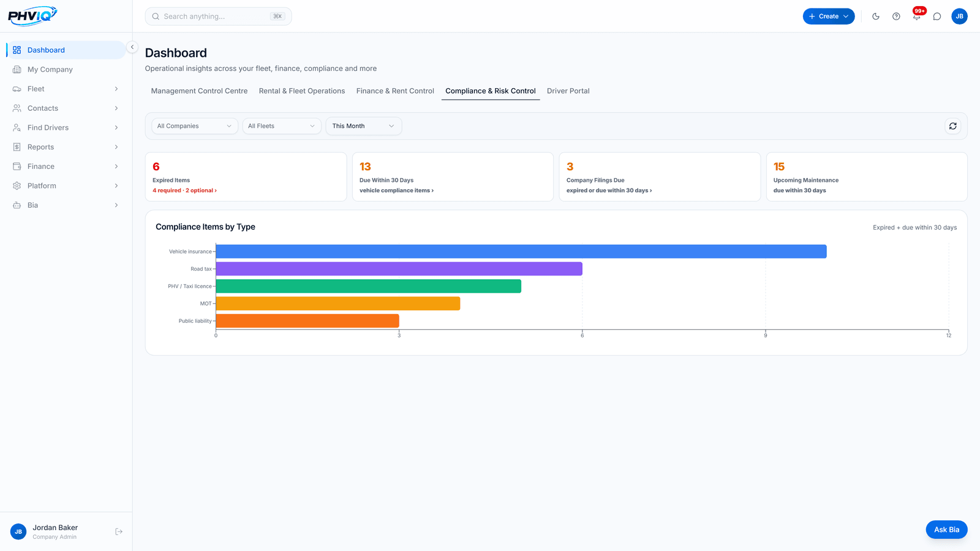Click the Bia robot icon

[x=17, y=205]
